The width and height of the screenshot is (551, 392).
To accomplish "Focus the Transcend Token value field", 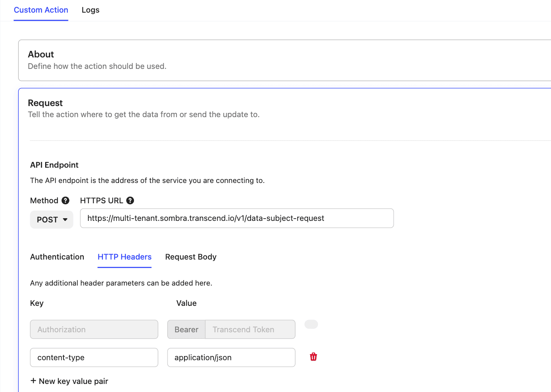I will tap(249, 329).
